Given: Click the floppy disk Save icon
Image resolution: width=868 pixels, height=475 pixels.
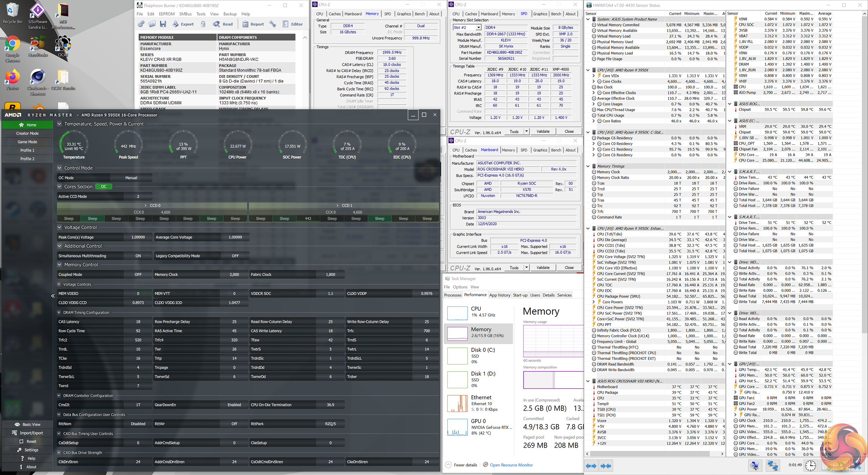Looking at the screenshot, I should click(x=163, y=24).
